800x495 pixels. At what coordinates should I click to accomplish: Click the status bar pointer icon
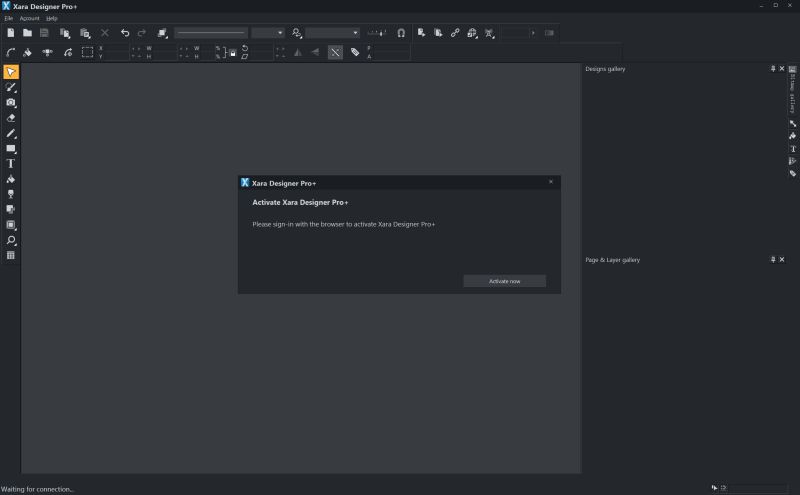click(714, 488)
